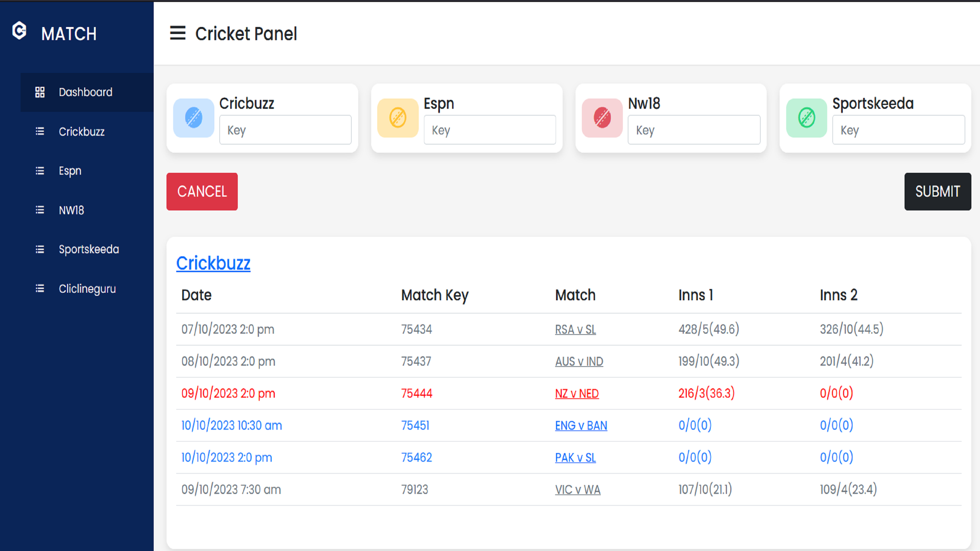Click the red Nw18 ball icon
This screenshot has width=980, height=551.
(602, 118)
